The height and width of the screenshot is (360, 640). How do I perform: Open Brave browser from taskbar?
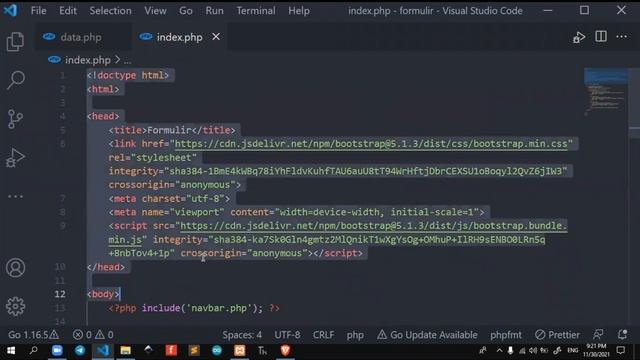click(285, 350)
